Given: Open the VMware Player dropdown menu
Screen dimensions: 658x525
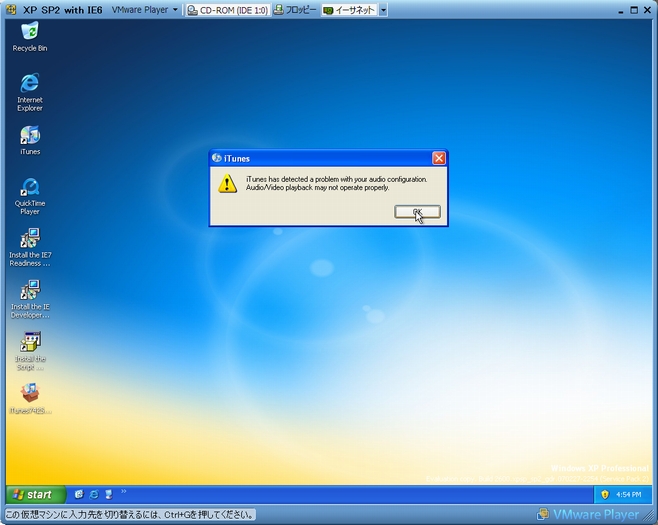Looking at the screenshot, I should pos(144,10).
